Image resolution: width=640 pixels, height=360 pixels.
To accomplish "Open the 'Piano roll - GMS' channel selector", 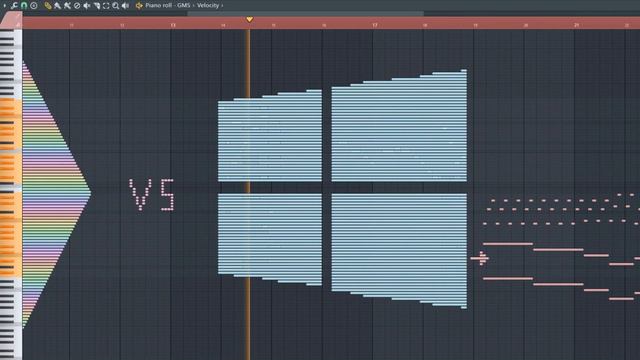I will click(x=168, y=5).
